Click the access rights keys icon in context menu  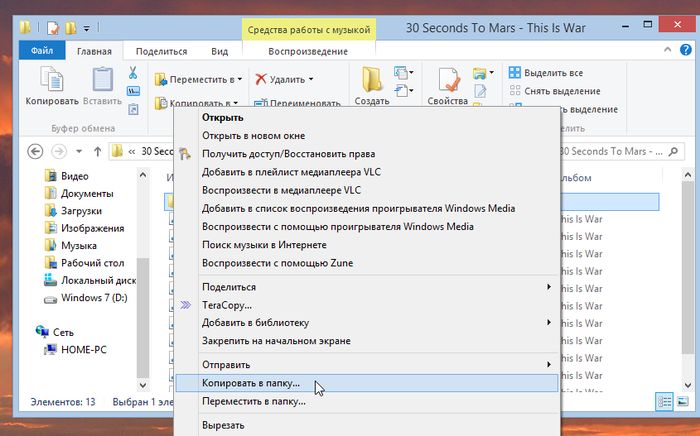pos(185,154)
